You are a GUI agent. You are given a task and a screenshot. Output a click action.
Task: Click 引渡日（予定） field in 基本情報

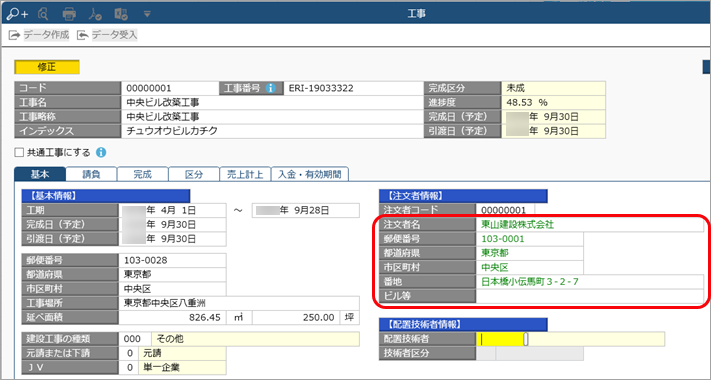click(172, 239)
